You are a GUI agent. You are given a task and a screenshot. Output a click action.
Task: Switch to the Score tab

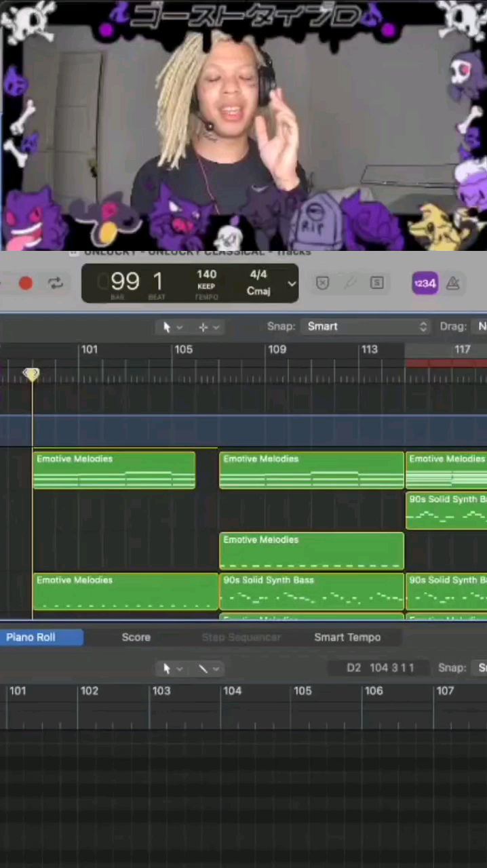pos(136,637)
